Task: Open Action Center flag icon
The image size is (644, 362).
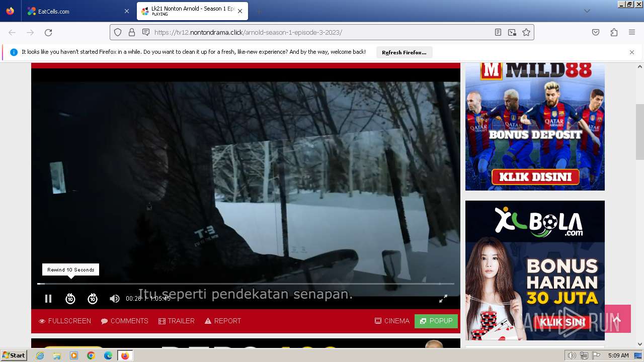Action: pyautogui.click(x=596, y=355)
